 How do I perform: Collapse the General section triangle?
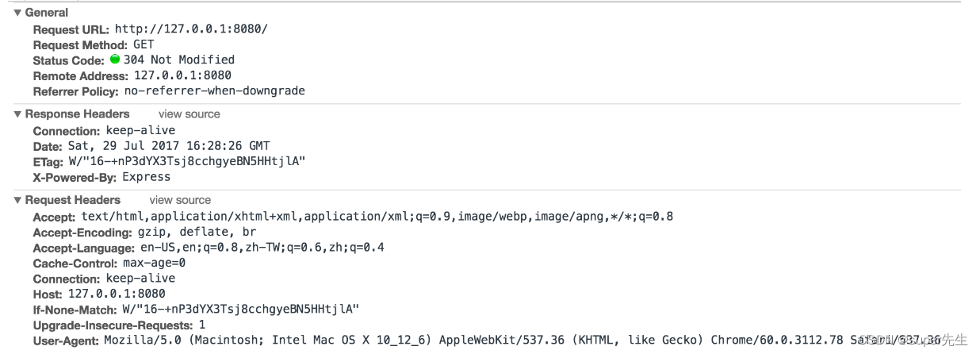click(x=17, y=13)
